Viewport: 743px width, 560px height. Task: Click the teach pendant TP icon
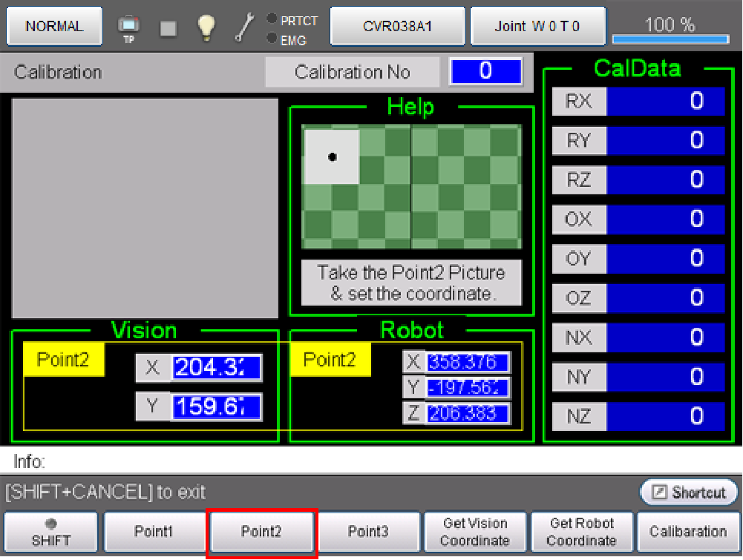pos(128,28)
